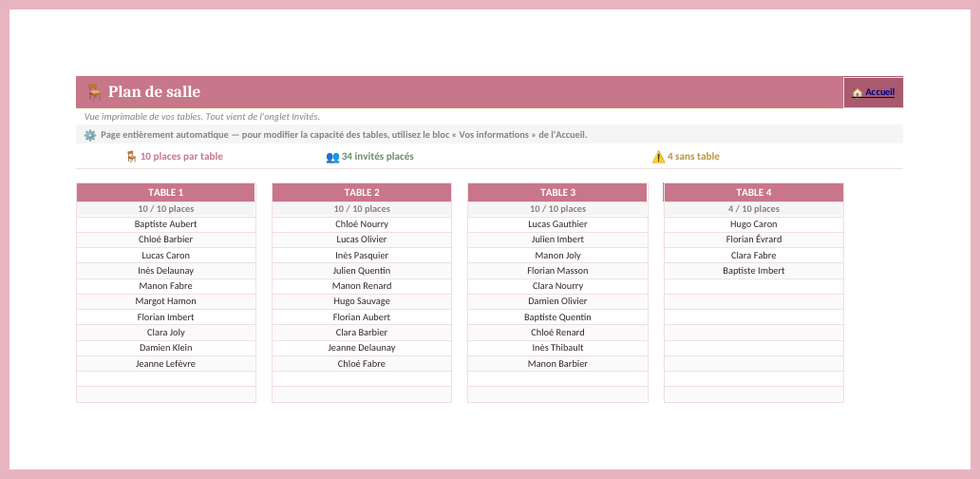Select the 4 sans table text
The image size is (980, 479).
coord(693,156)
